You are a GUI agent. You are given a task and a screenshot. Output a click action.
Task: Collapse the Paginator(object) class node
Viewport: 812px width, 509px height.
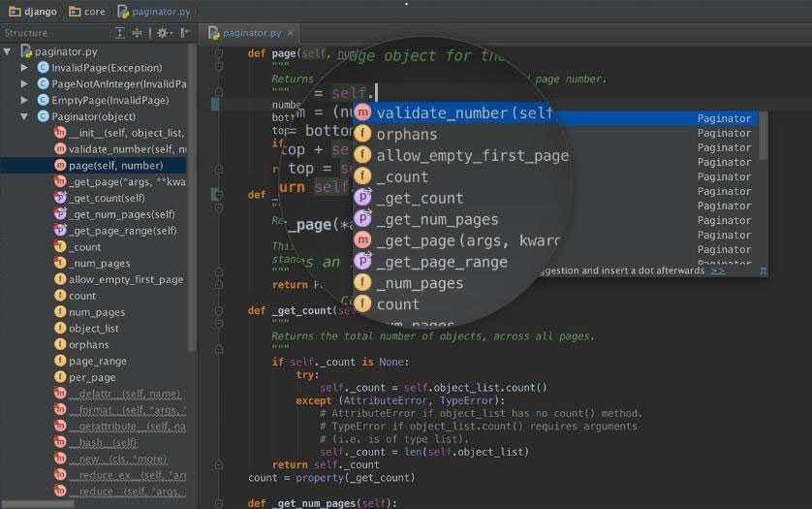[24, 116]
